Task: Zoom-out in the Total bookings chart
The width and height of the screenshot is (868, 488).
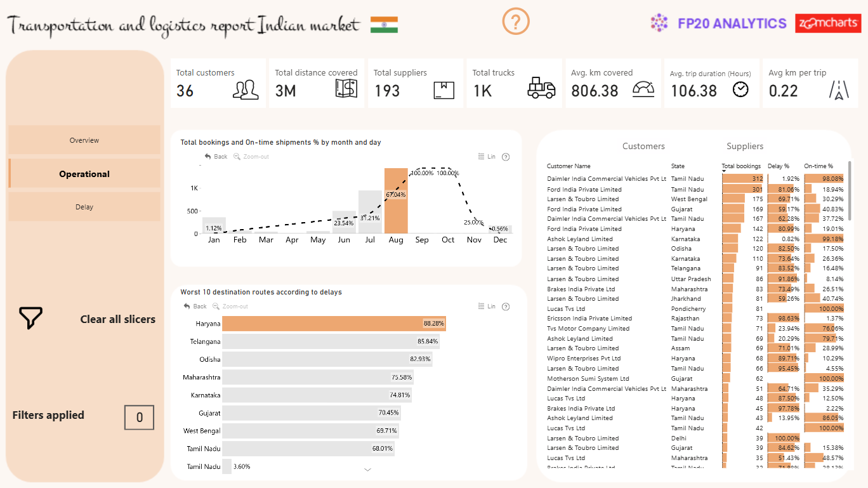Action: coord(251,157)
